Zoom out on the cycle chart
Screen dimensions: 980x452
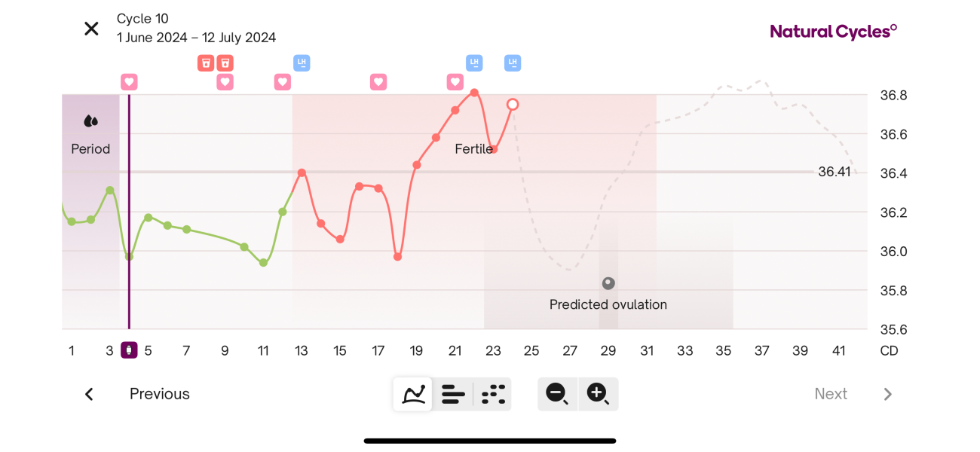pyautogui.click(x=557, y=394)
